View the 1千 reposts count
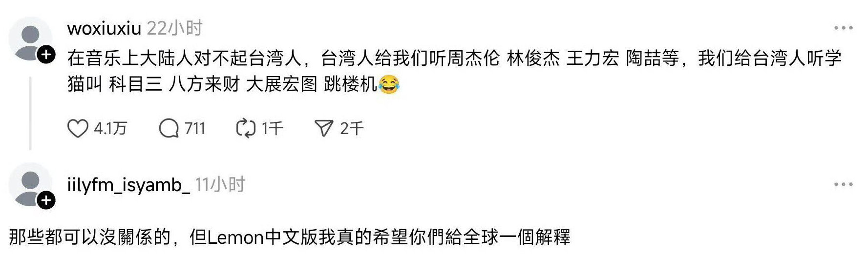 coord(272,129)
